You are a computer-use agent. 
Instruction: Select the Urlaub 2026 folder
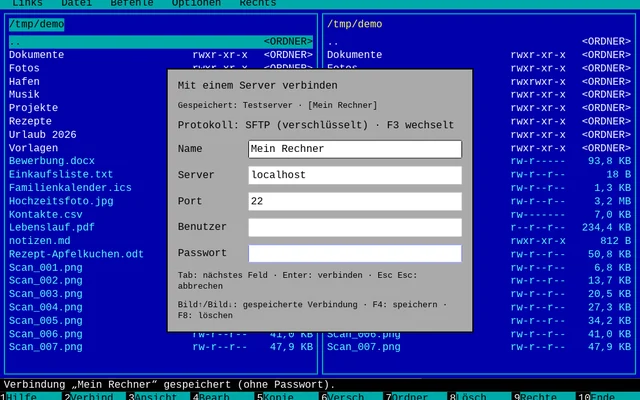tap(42, 135)
